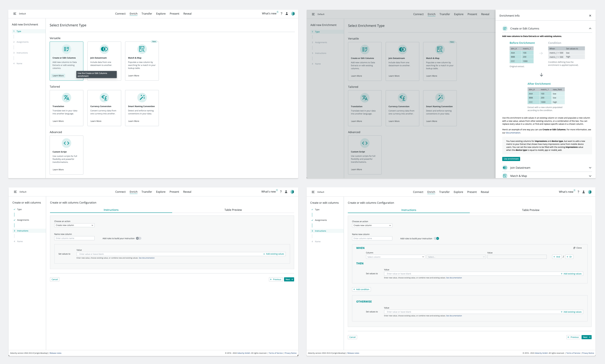Open the Select column dropdown under WHEN
The width and height of the screenshot is (605, 364).
[395, 257]
